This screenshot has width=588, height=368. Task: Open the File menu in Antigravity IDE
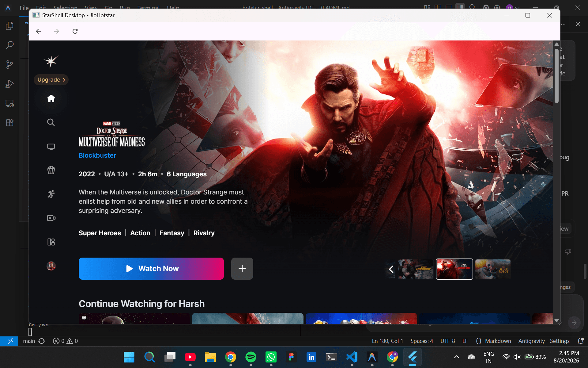point(24,8)
